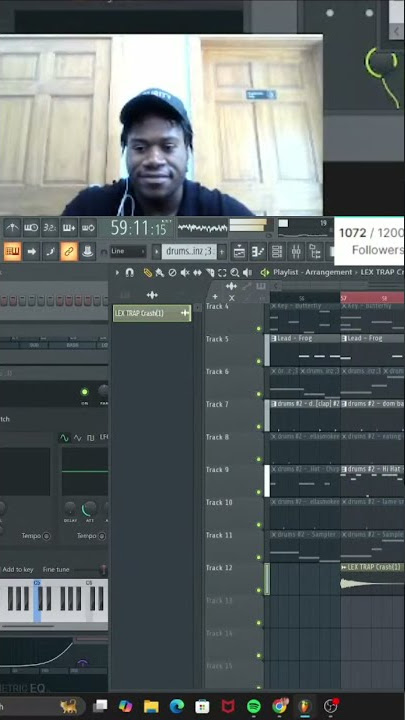The width and height of the screenshot is (405, 720).
Task: Open File Explorer from taskbar
Action: coord(151,706)
